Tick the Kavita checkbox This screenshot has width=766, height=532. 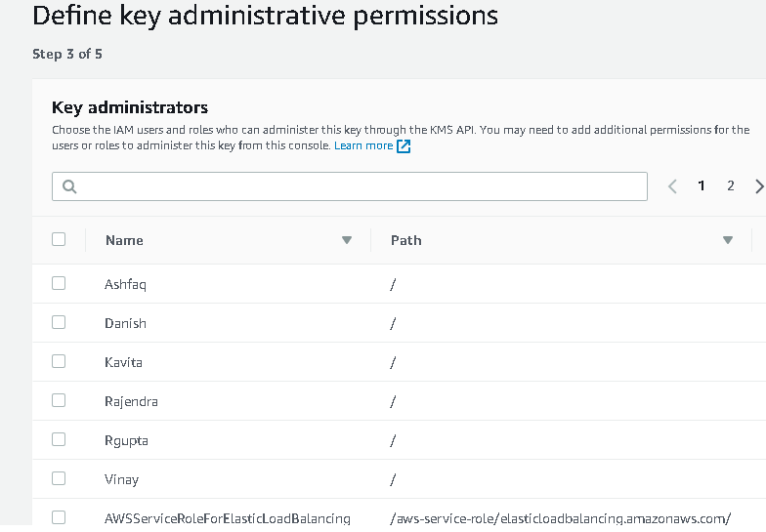pyautogui.click(x=59, y=361)
